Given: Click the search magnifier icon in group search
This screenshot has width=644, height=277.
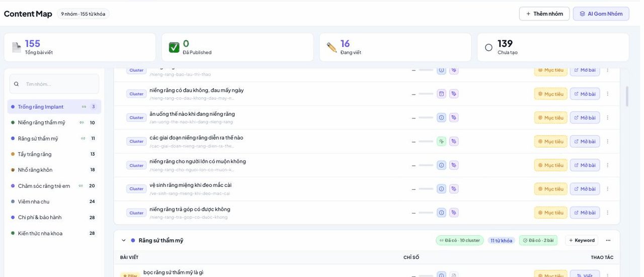Looking at the screenshot, I should (x=17, y=84).
